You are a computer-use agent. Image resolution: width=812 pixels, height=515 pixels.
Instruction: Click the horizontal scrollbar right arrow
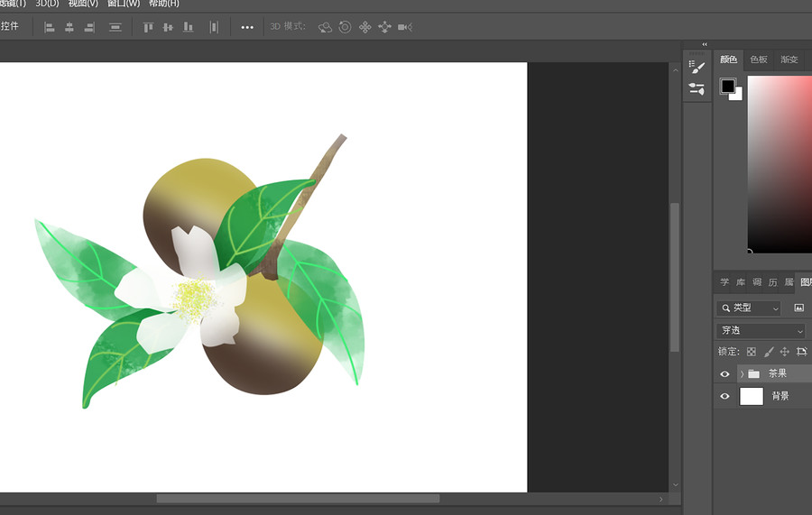660,499
